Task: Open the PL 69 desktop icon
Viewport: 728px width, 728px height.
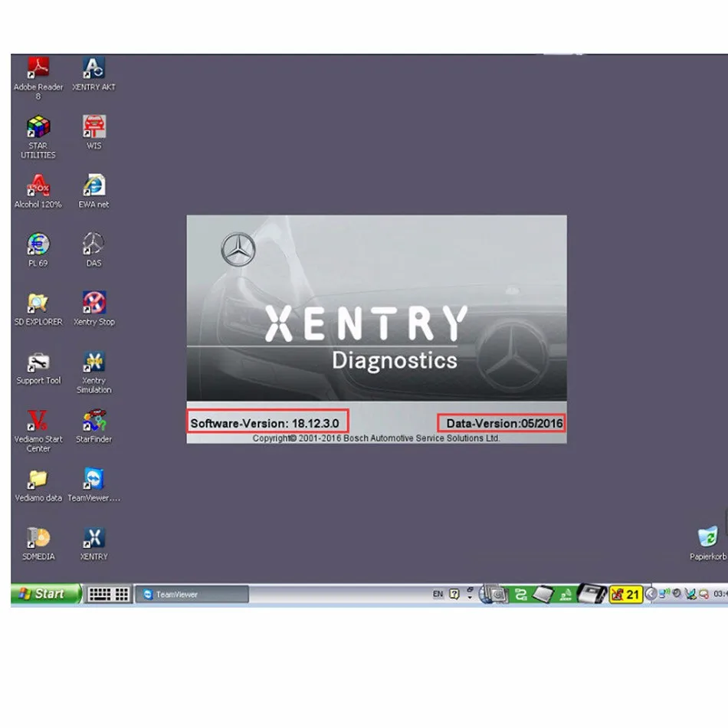Action: pos(38,250)
